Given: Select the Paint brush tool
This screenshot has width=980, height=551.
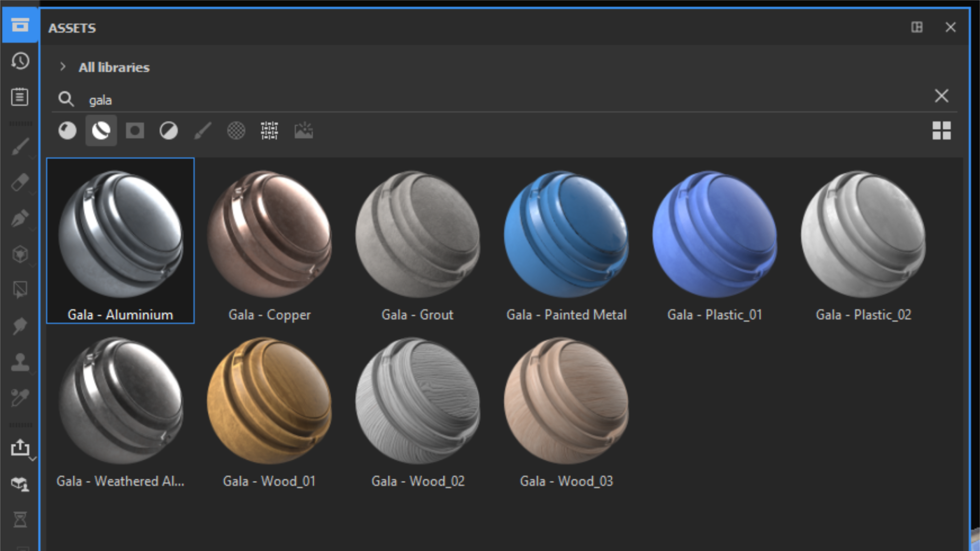Looking at the screenshot, I should pos(20,146).
